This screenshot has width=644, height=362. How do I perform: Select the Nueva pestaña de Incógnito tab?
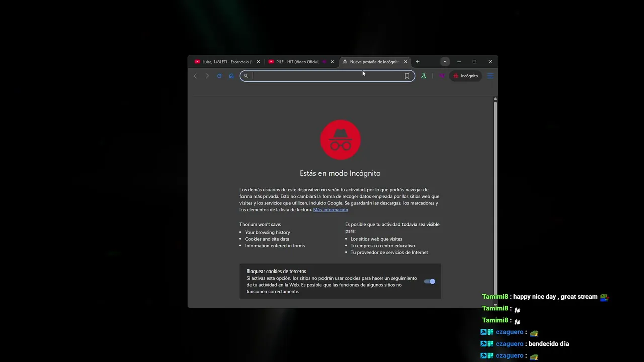(374, 62)
